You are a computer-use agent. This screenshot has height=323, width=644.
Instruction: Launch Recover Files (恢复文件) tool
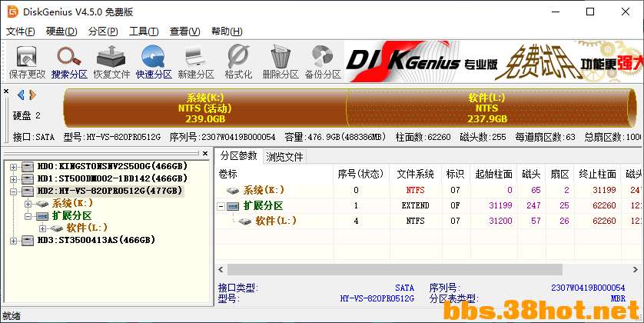111,62
